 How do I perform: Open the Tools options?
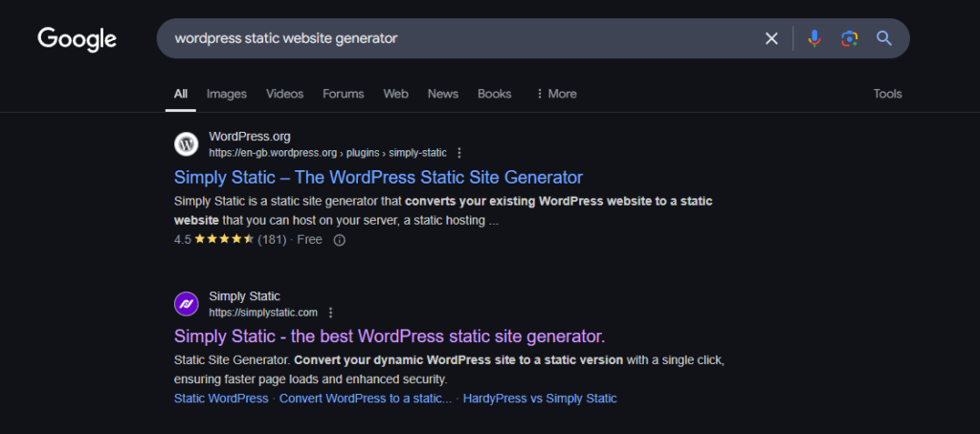tap(887, 94)
